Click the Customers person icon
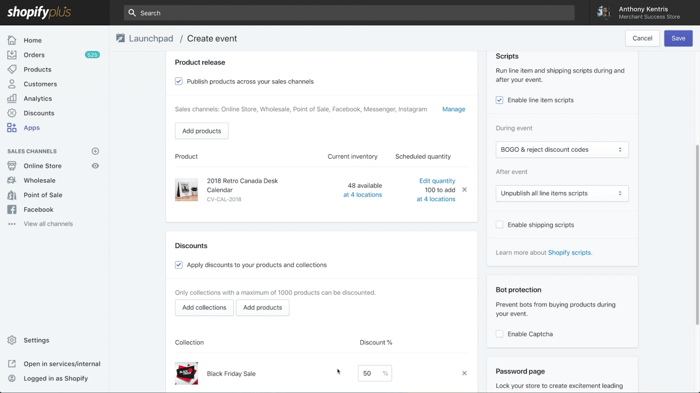700x393 pixels. [12, 84]
